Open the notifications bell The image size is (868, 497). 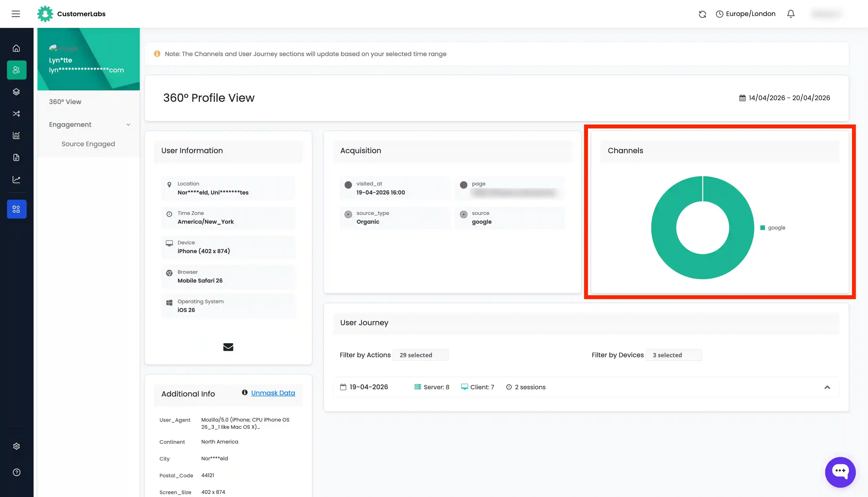[791, 14]
